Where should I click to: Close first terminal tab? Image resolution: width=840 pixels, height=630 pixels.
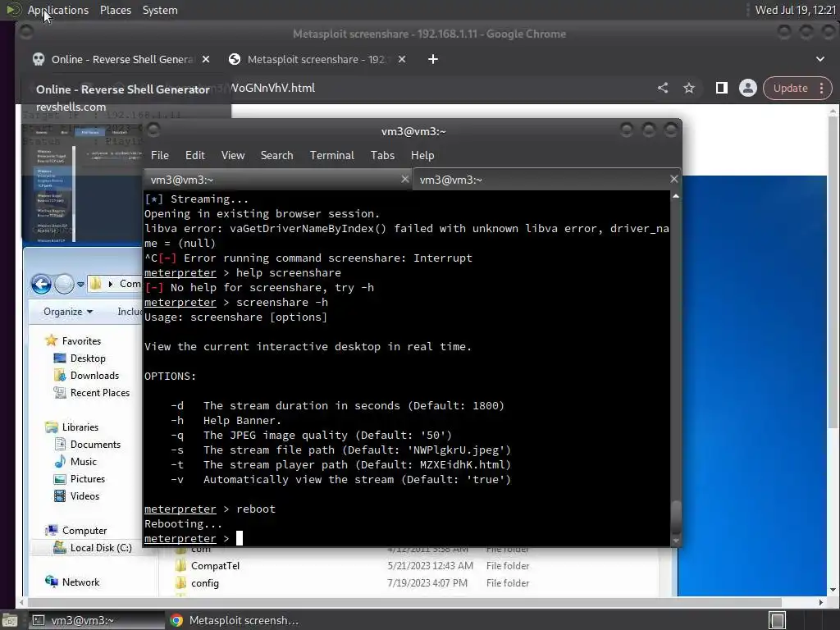(405, 179)
